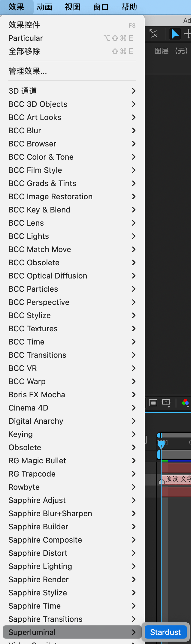Toggle the transparency mask view icon
191x644 pixels.
point(153,402)
